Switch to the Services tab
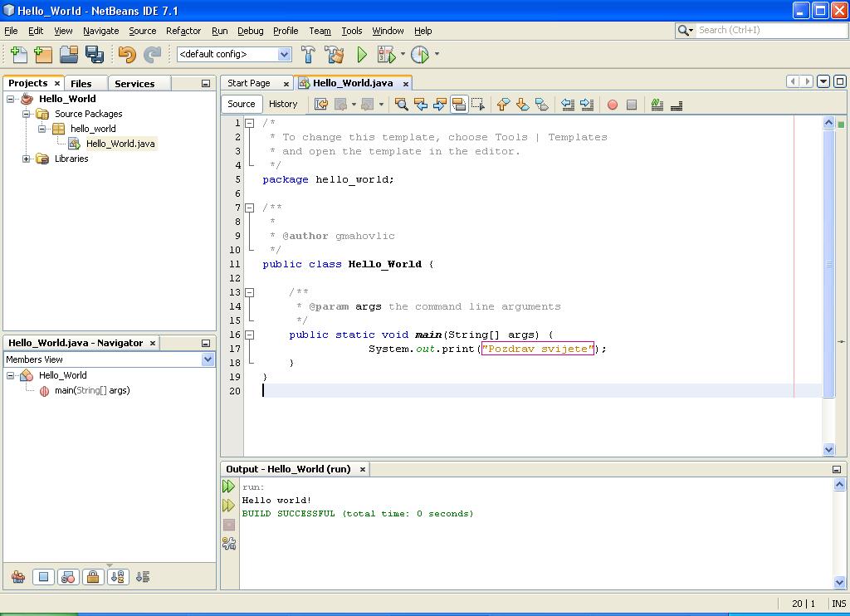Image resolution: width=850 pixels, height=616 pixels. 134,83
